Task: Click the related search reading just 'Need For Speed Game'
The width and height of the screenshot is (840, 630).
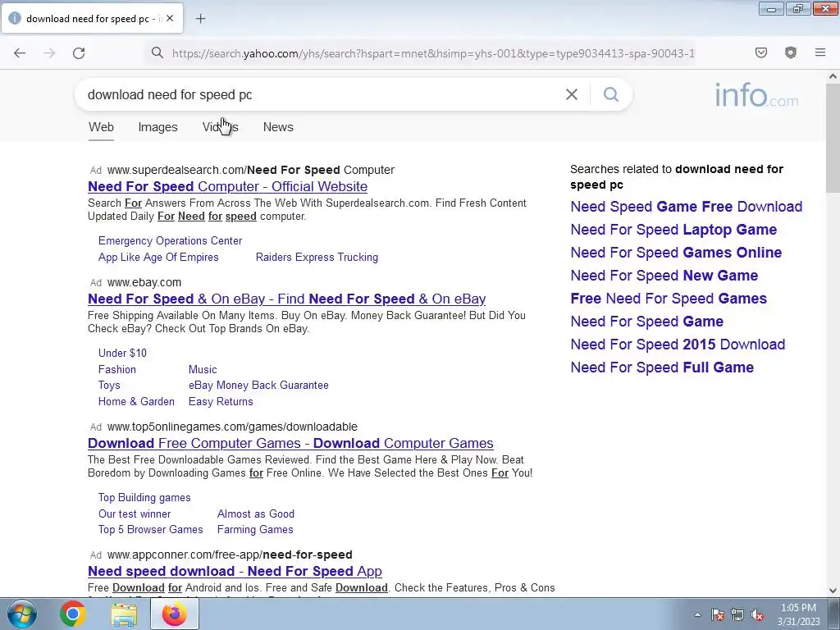Action: (646, 322)
